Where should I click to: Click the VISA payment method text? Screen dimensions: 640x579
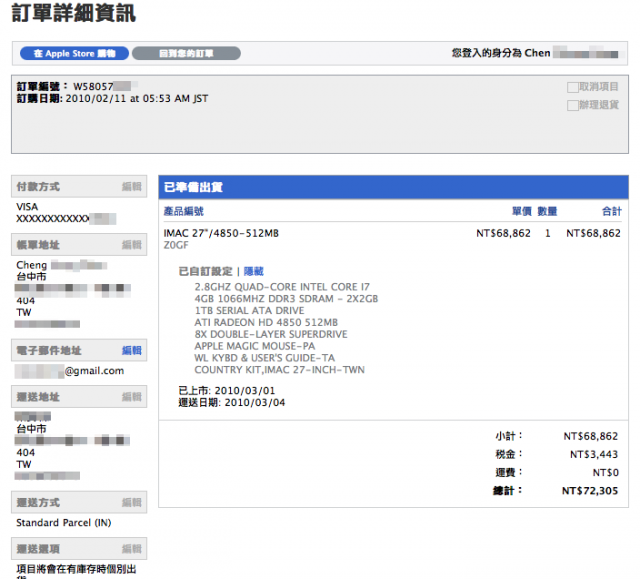(27, 207)
